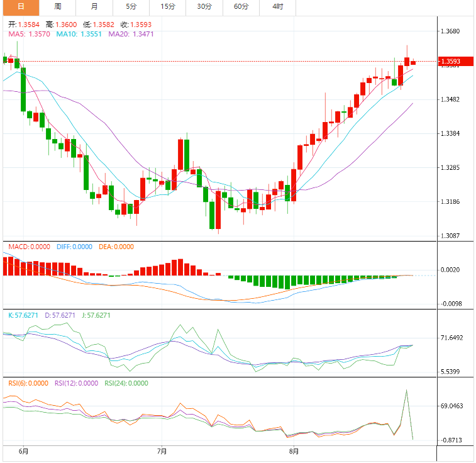The height and width of the screenshot is (463, 476).
Task: Click the MACD indicator label
Action: tap(28, 247)
